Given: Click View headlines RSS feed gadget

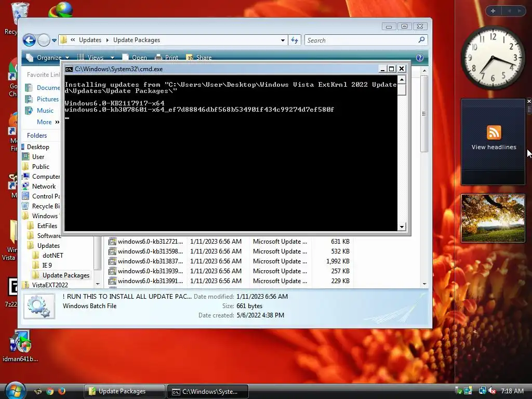Looking at the screenshot, I should pos(494,141).
